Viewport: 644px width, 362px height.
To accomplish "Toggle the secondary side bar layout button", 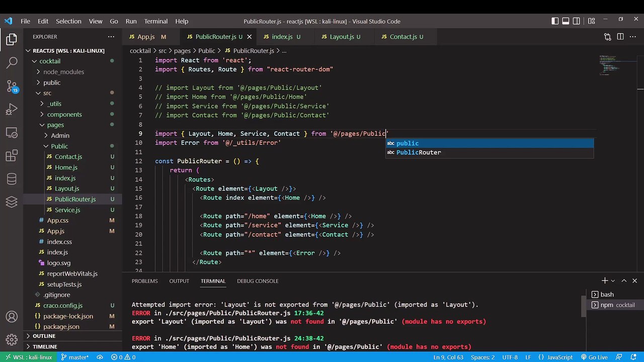I will point(577,21).
